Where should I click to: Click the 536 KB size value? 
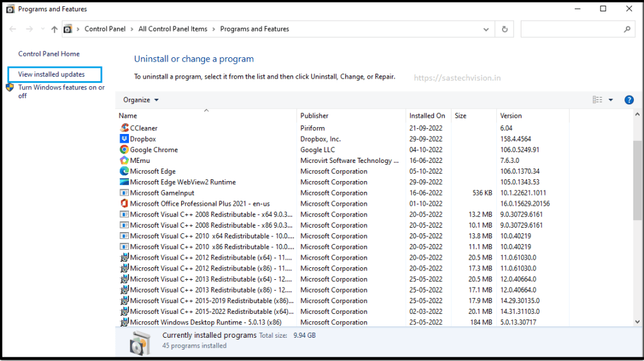pyautogui.click(x=482, y=192)
